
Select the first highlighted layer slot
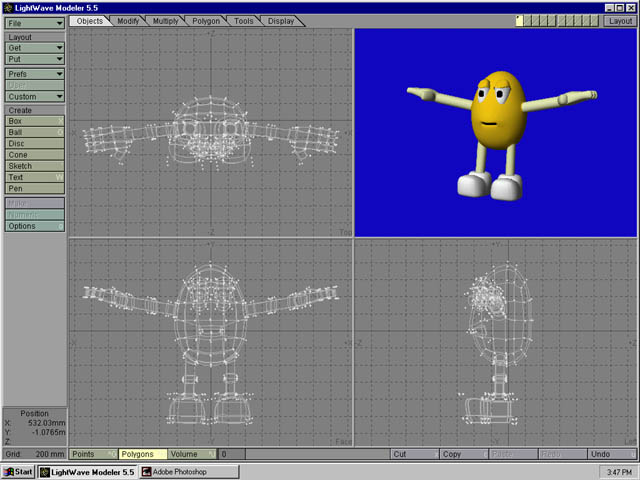point(520,20)
